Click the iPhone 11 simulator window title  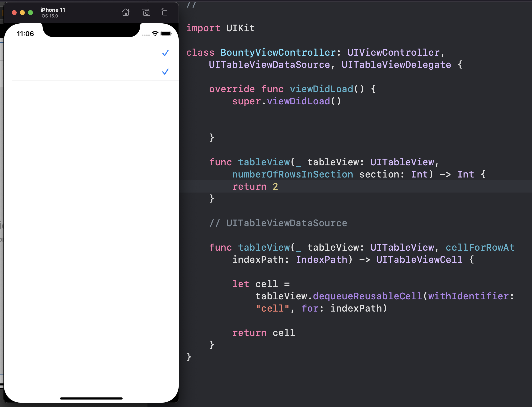[53, 10]
